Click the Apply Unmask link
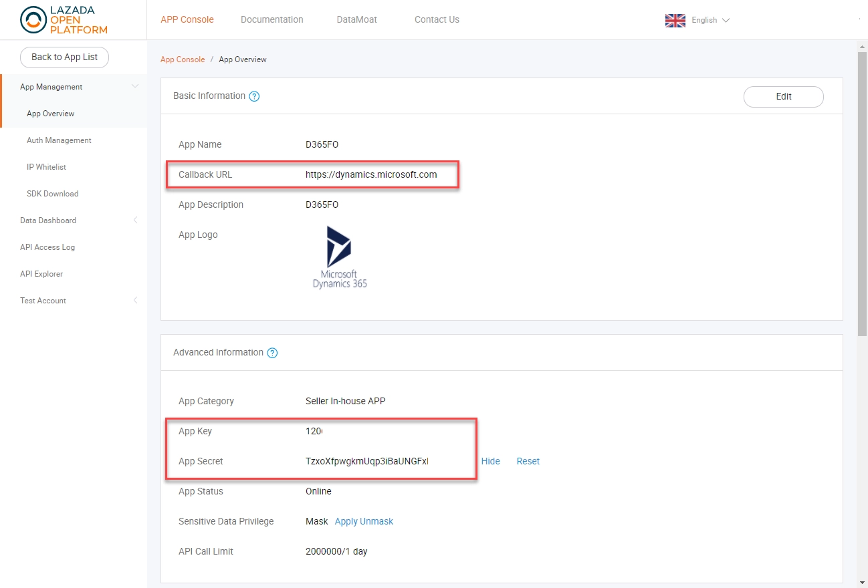This screenshot has height=588, width=868. click(364, 521)
